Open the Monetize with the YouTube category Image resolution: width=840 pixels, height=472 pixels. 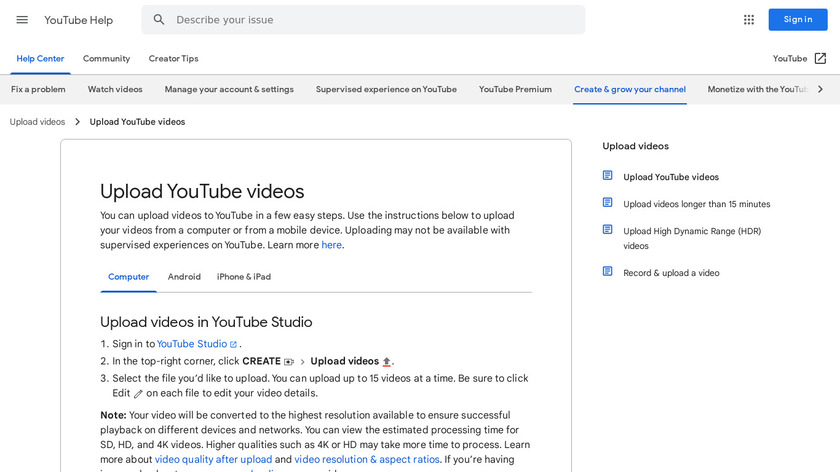757,89
